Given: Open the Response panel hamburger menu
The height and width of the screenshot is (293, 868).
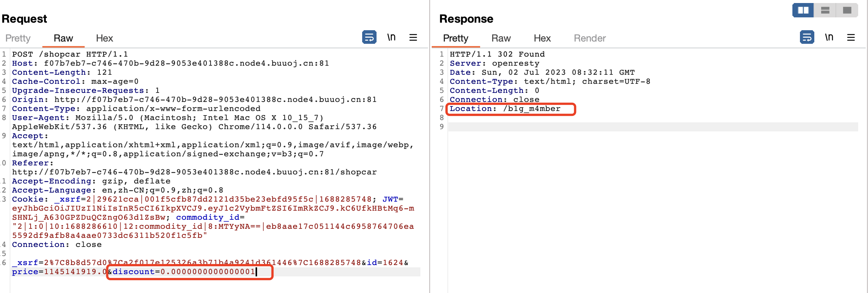Looking at the screenshot, I should (851, 37).
